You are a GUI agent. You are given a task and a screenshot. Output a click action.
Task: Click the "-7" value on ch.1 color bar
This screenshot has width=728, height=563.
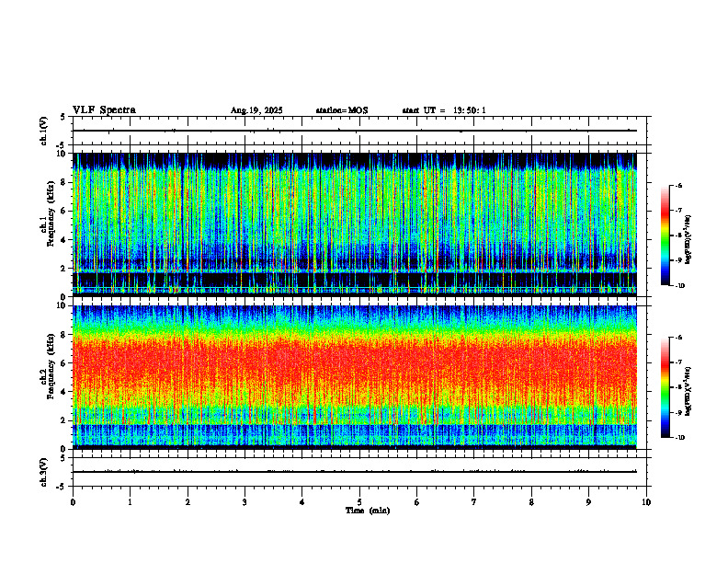(x=678, y=211)
